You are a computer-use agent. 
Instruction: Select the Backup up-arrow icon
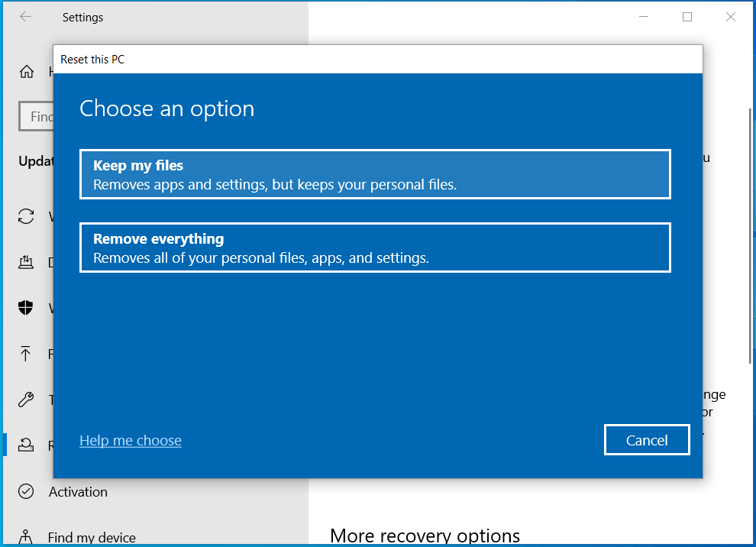pyautogui.click(x=27, y=354)
